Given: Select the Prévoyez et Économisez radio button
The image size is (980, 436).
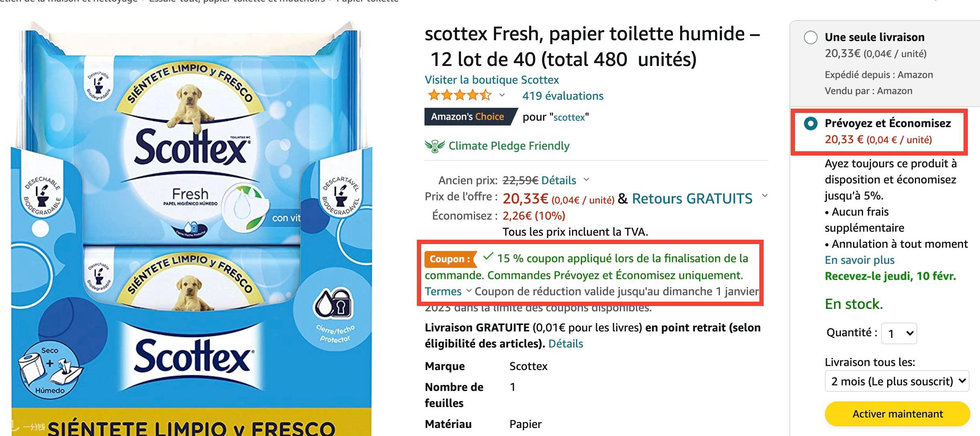Looking at the screenshot, I should [810, 123].
